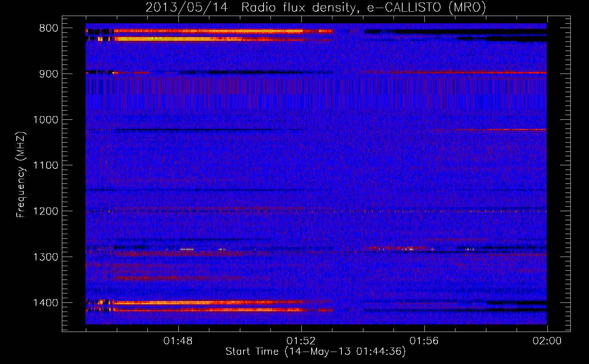Viewport: 589px width, 364px height.
Task: Click the 01:56 time tick label
Action: pyautogui.click(x=424, y=341)
